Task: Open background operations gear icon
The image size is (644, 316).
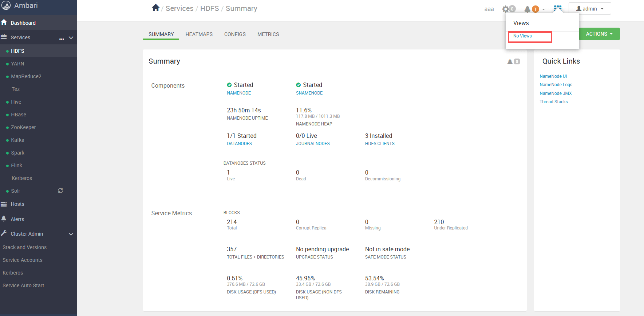Action: point(506,9)
